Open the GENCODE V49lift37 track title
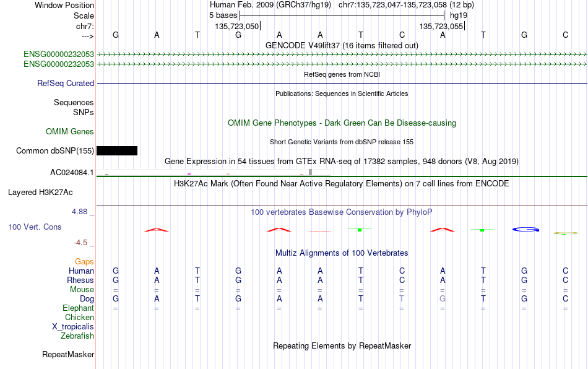Screen dimensions: 588x369 pyautogui.click(x=342, y=45)
